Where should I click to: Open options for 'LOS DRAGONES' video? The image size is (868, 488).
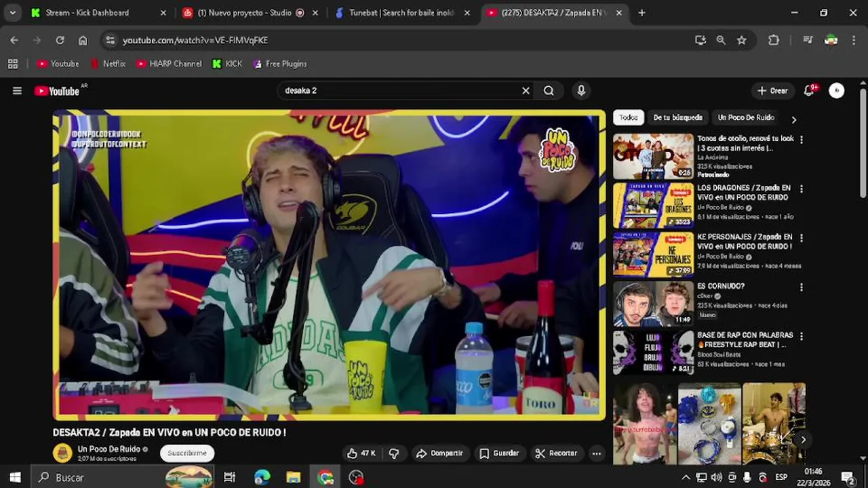(802, 189)
